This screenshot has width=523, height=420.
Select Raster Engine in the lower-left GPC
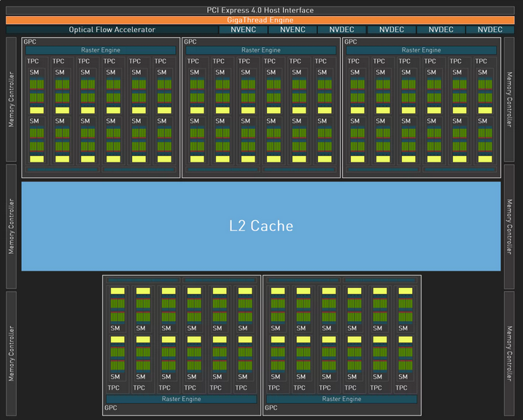(182, 399)
